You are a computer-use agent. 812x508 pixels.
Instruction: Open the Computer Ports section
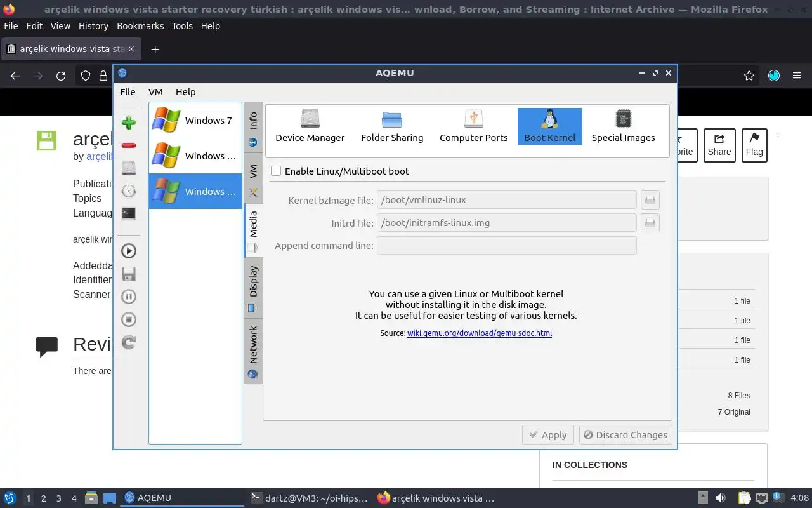pos(474,126)
